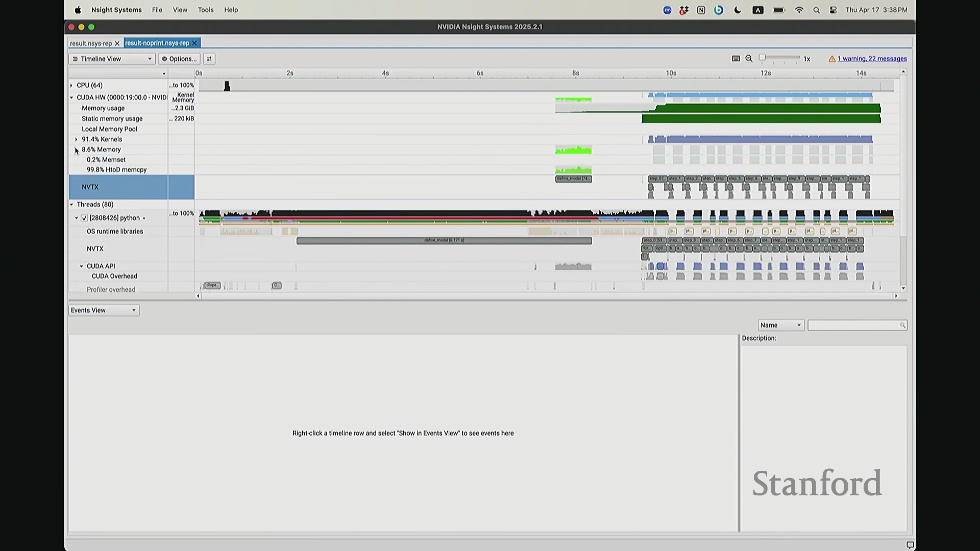Collapse the Threads (80) section
Viewport: 980px width, 551px height.
click(x=71, y=205)
